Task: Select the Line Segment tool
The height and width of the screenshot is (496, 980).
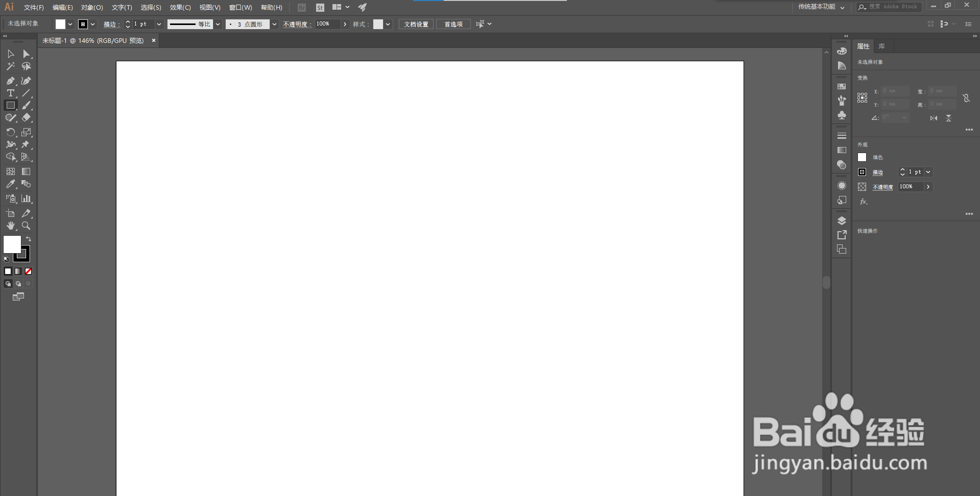Action: click(27, 93)
